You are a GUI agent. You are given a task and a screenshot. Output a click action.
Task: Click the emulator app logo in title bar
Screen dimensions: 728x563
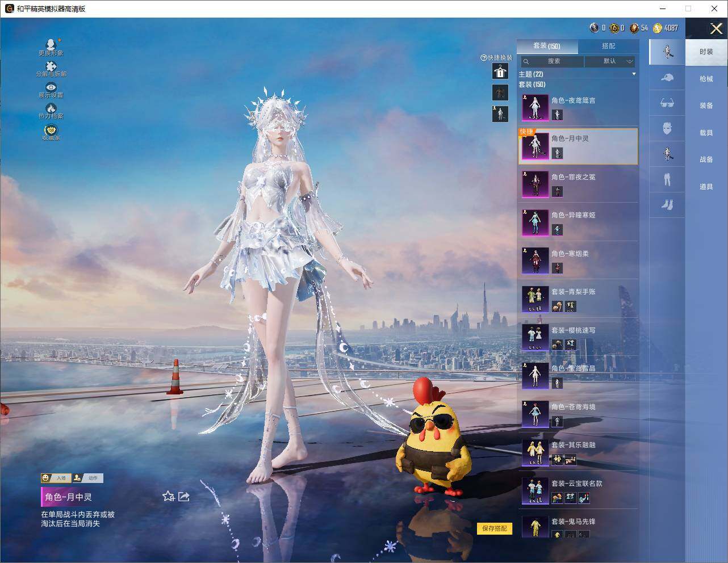(x=9, y=9)
